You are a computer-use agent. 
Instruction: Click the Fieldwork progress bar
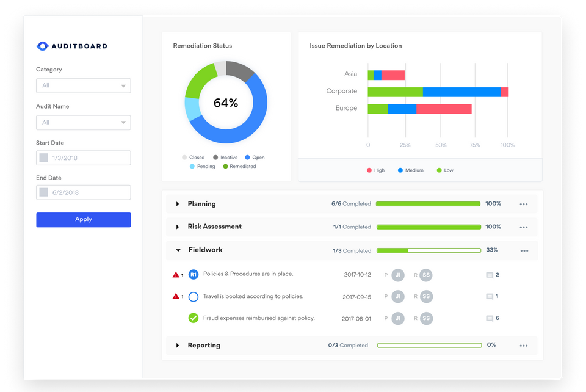(x=429, y=250)
